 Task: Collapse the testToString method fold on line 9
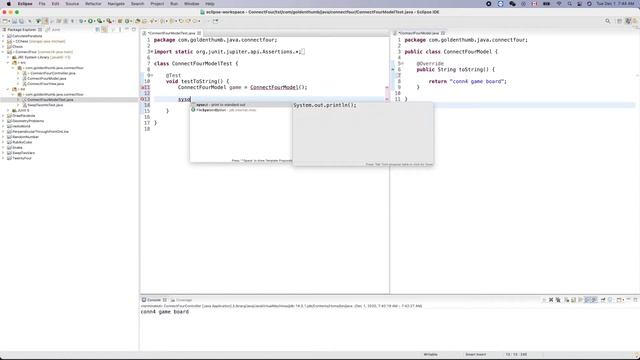152,76
